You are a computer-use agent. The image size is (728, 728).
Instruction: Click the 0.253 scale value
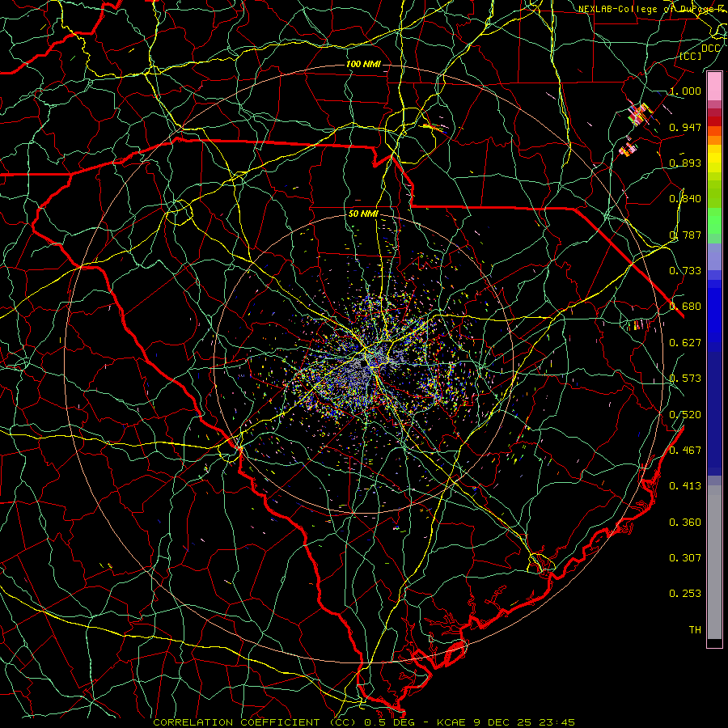(x=685, y=594)
